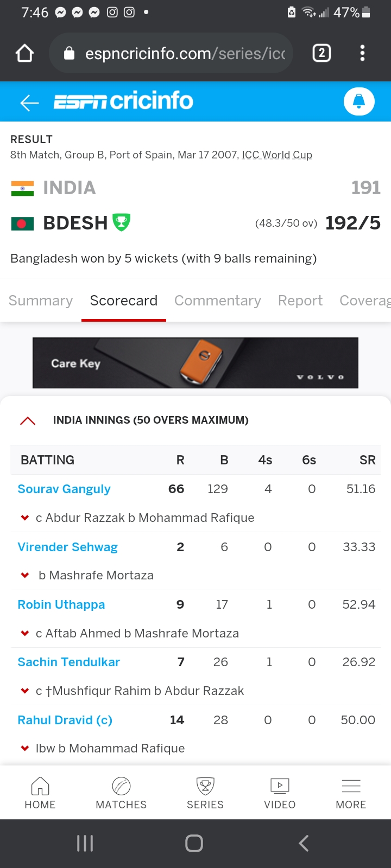Viewport: 391px width, 868px height.
Task: Switch to the Summary tab
Action: tap(41, 301)
